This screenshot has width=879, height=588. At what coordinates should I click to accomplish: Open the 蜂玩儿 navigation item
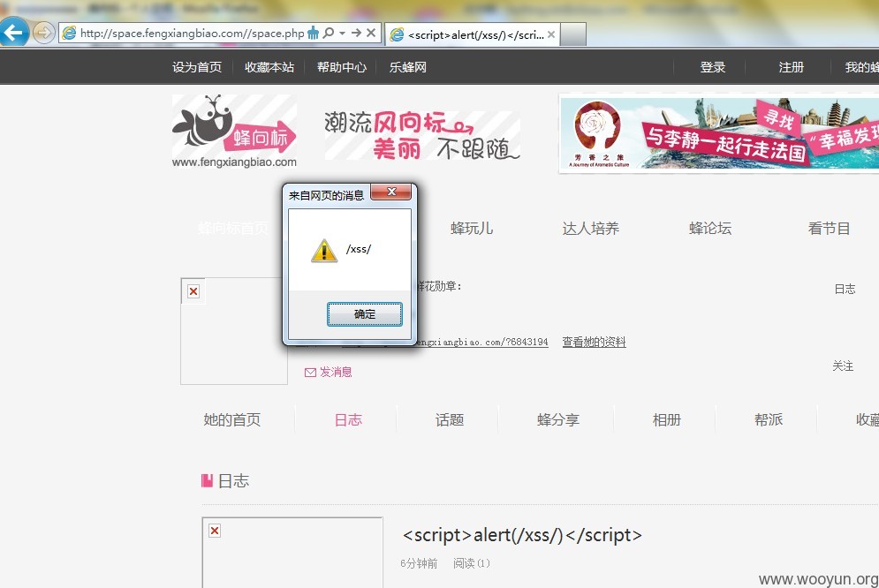click(x=472, y=229)
